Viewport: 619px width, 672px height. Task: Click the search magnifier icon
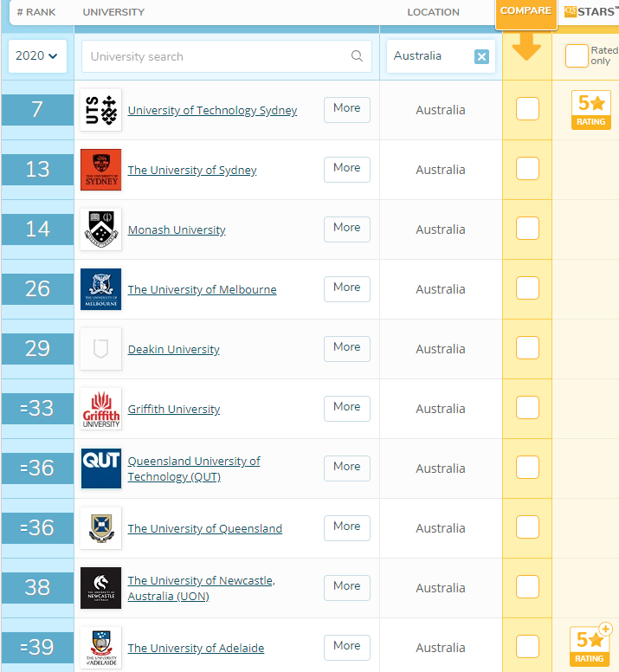(357, 56)
